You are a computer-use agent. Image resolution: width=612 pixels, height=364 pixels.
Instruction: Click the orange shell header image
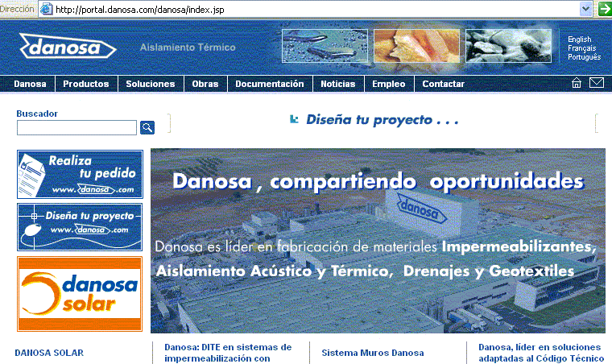point(416,46)
